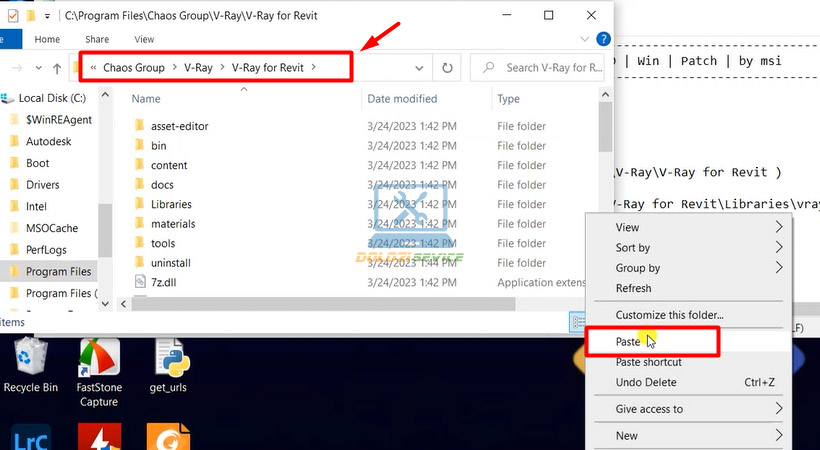Click the Up one level arrow
The image size is (820, 450).
57,68
